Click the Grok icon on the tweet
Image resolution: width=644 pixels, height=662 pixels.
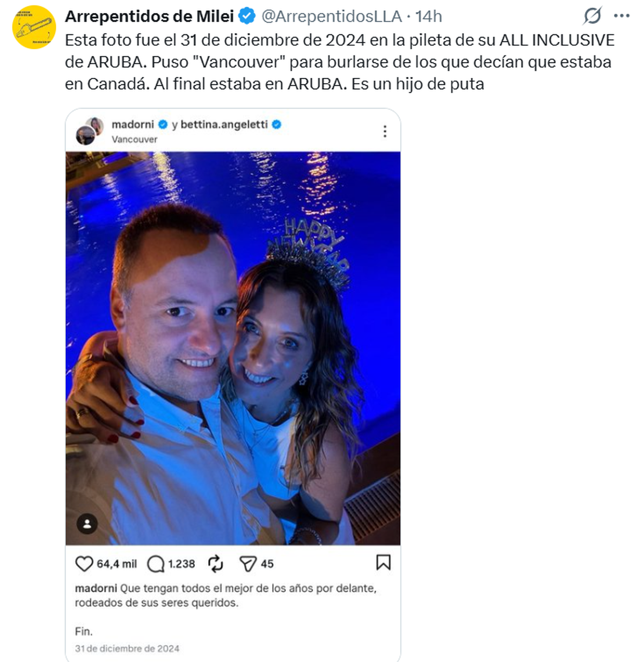click(592, 16)
